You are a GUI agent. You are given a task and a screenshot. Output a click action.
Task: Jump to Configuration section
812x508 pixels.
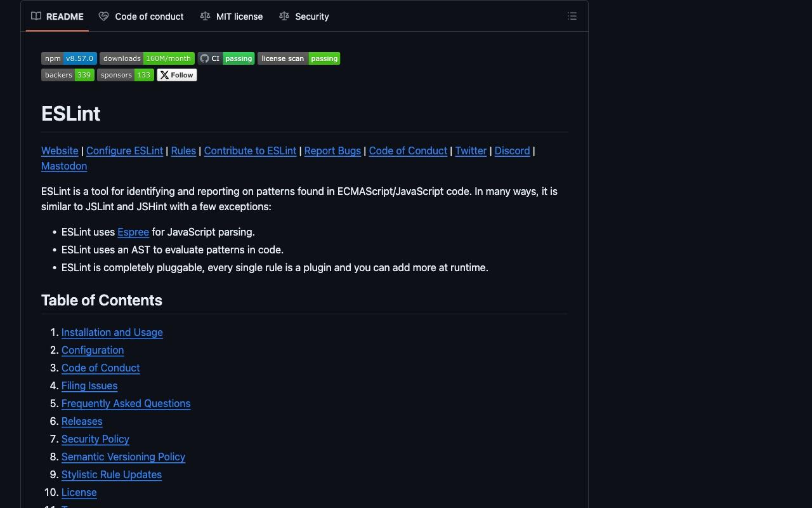coord(93,350)
